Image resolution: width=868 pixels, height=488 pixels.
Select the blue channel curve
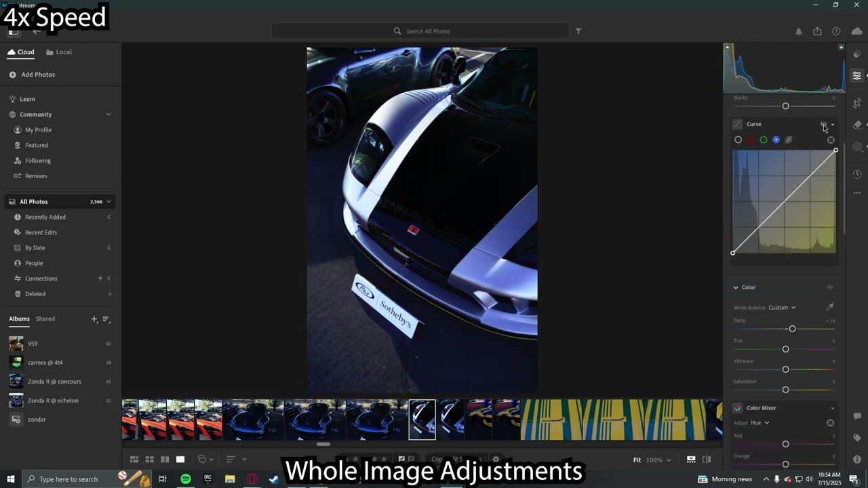click(x=776, y=140)
